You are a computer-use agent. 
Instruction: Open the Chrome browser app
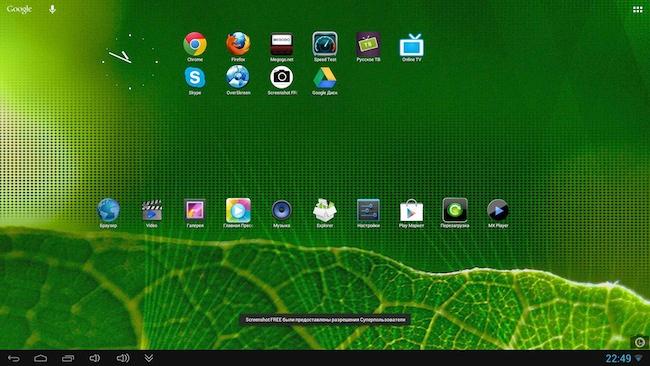coord(195,44)
